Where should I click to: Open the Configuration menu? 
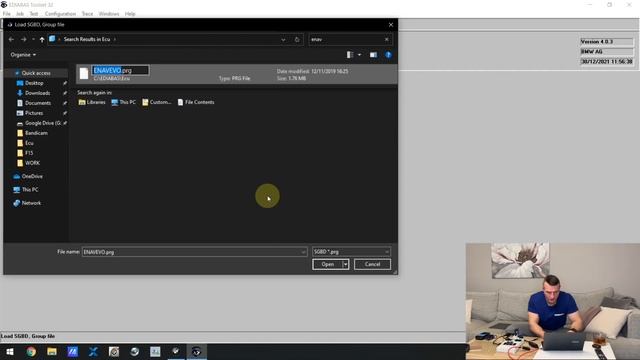click(60, 14)
